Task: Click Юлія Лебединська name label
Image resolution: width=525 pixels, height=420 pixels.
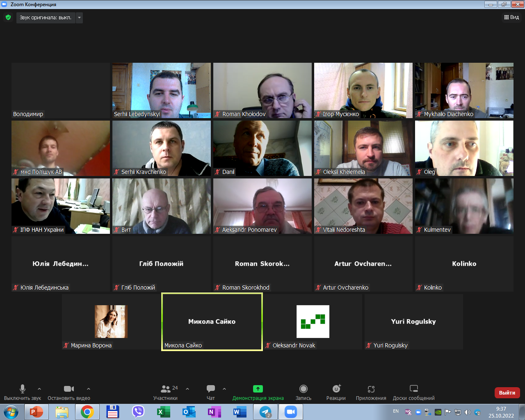Action: 44,288
